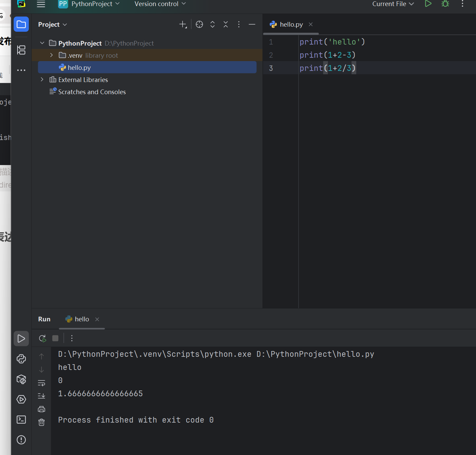Print the console output
The width and height of the screenshot is (476, 455).
tap(41, 409)
